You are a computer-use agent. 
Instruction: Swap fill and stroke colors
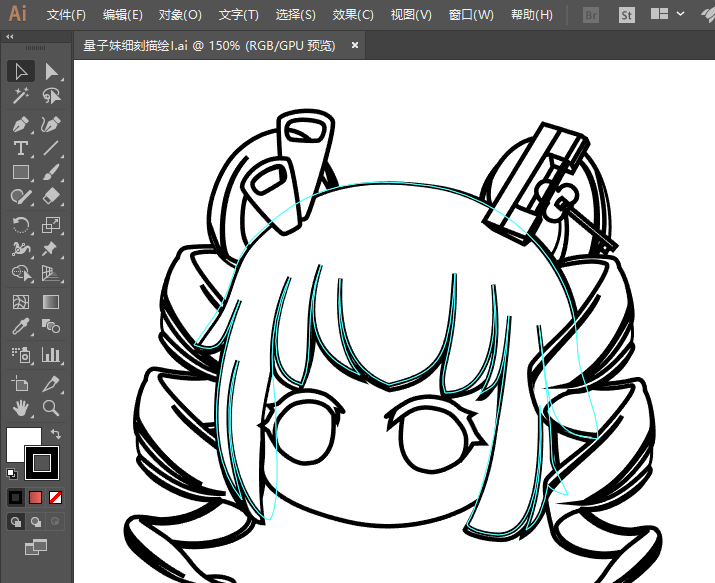tap(56, 434)
